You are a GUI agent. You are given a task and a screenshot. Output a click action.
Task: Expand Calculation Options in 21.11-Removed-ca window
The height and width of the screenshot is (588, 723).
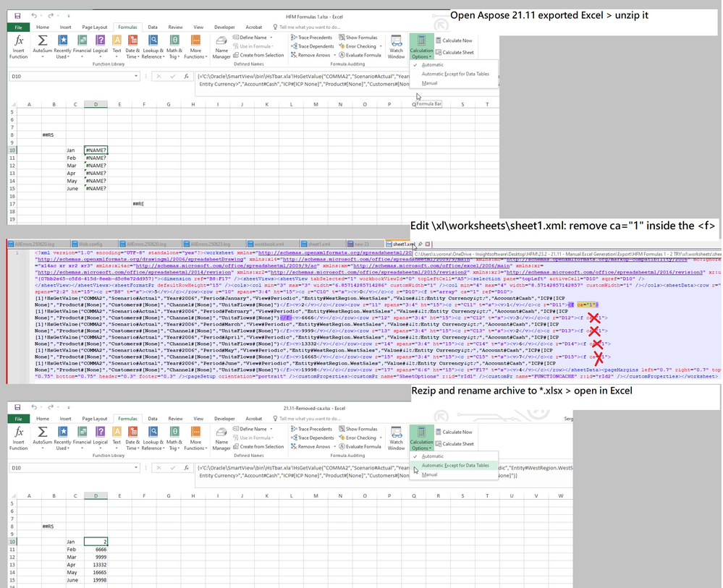(x=421, y=438)
